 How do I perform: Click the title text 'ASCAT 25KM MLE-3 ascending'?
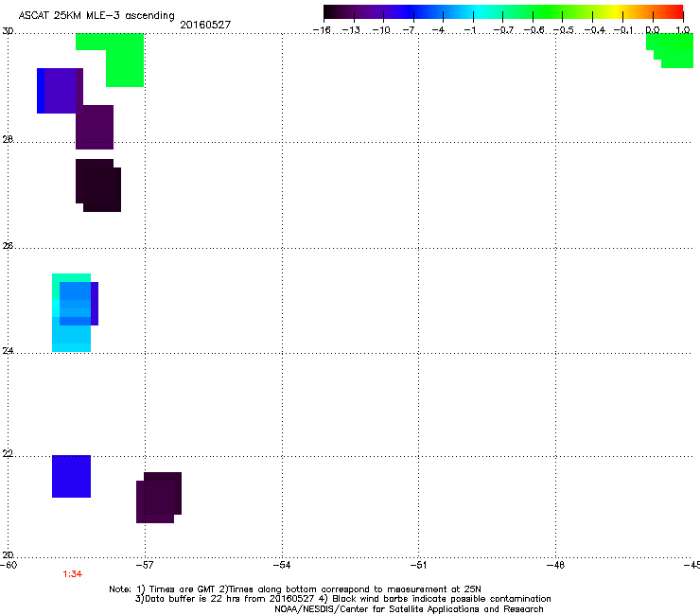point(96,16)
